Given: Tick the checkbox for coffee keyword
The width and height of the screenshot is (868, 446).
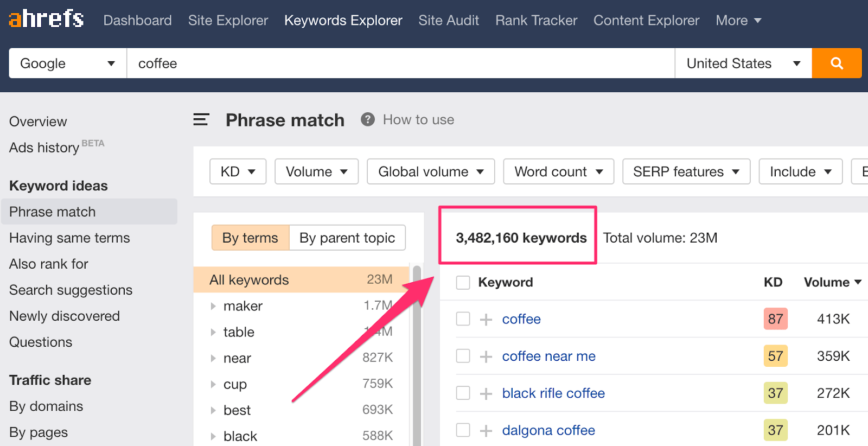Looking at the screenshot, I should click(x=463, y=319).
